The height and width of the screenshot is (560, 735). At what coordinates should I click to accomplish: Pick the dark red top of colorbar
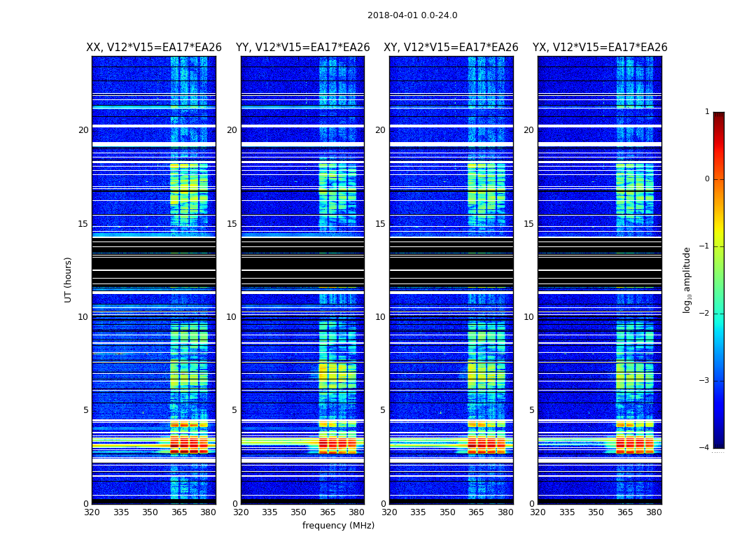coord(718,116)
